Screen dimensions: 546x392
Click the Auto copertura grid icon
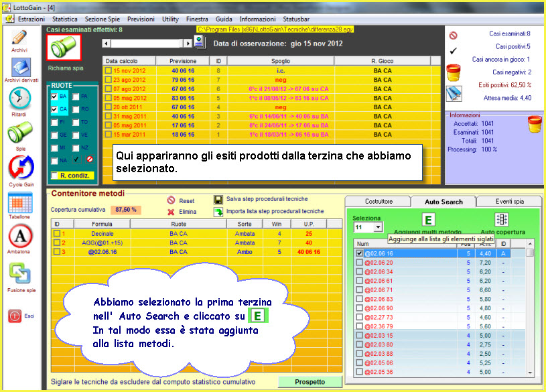coord(501,220)
